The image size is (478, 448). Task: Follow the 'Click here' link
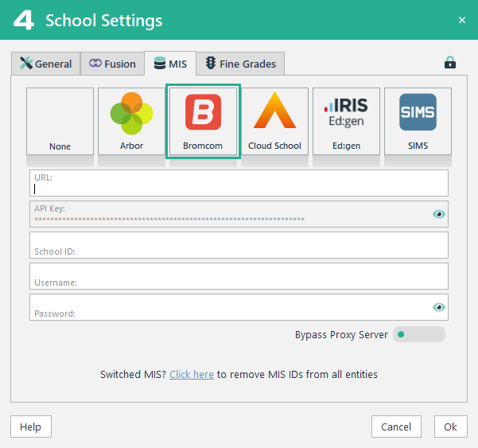point(192,374)
